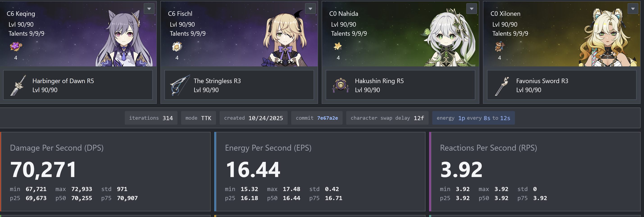644x217 pixels.
Task: Expand the C6 Keqing card dropdown arrow
Action: [149, 9]
